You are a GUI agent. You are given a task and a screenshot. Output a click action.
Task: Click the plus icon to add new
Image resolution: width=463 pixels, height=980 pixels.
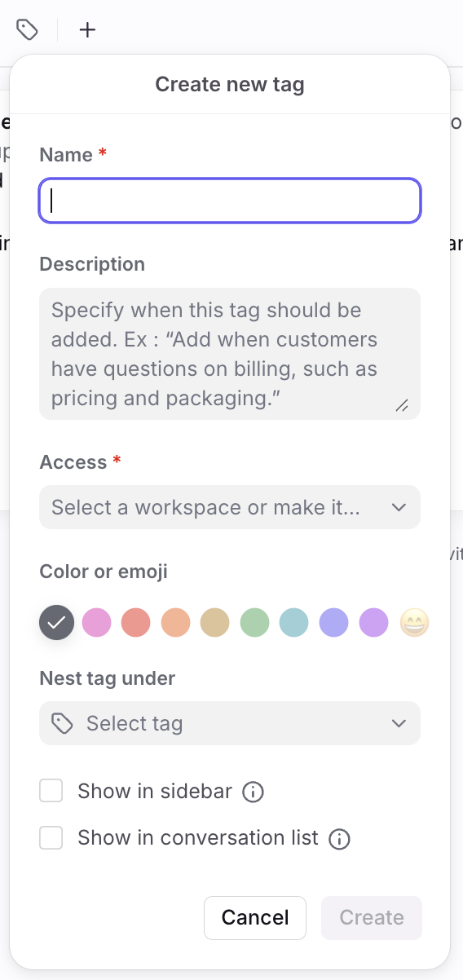coord(87,30)
